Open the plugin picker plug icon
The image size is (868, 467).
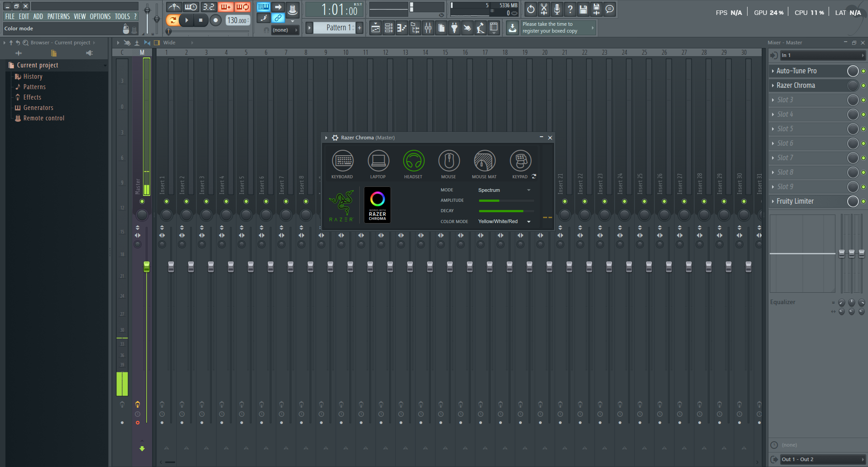click(x=454, y=28)
